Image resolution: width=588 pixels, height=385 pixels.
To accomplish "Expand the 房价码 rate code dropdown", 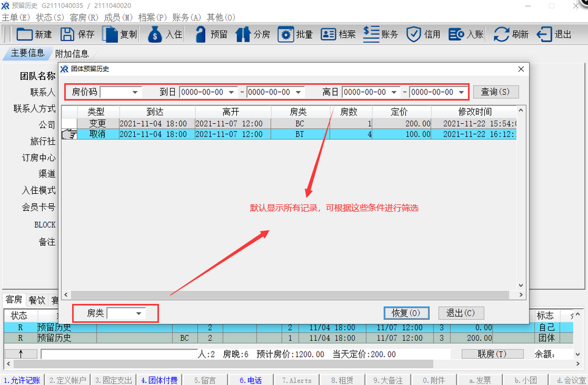I will 135,92.
